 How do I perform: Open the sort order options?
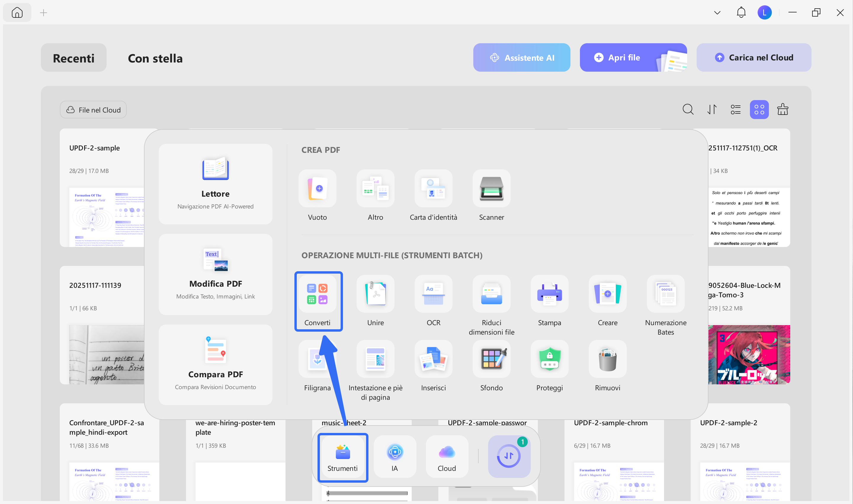coord(712,109)
